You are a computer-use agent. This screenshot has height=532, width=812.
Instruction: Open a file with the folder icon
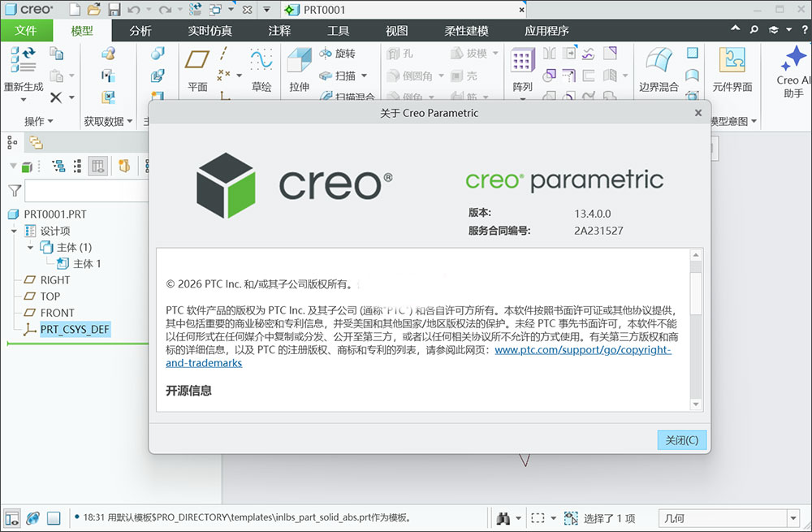coord(94,9)
